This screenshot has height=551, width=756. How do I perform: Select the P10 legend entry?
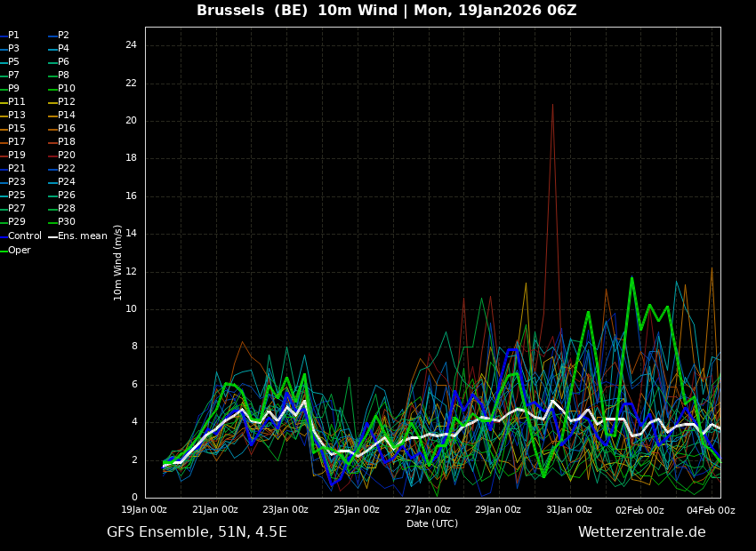pos(67,89)
